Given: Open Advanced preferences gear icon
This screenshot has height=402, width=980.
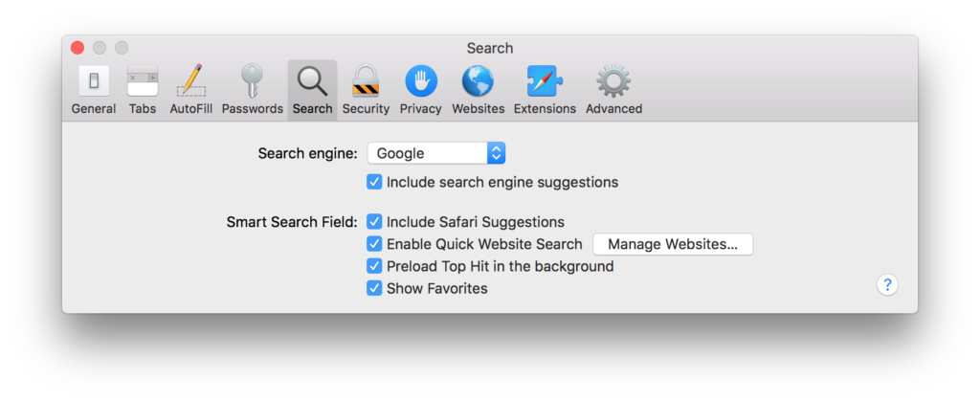Looking at the screenshot, I should (x=613, y=82).
